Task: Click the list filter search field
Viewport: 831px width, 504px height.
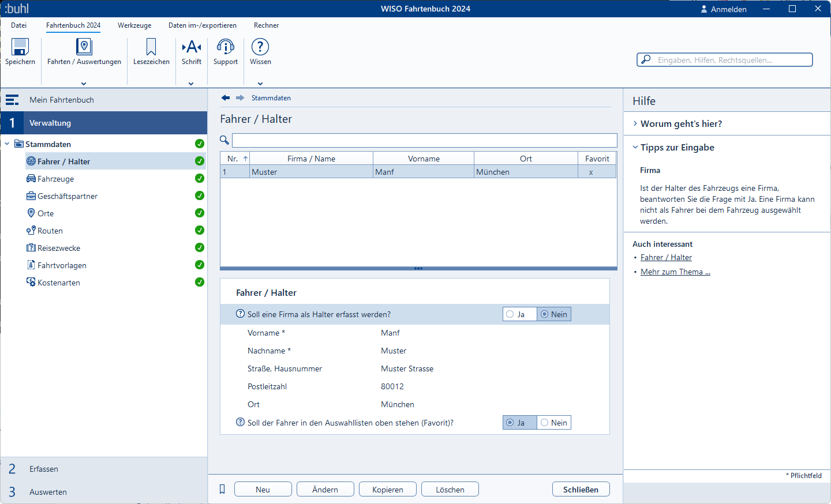Action: coord(425,140)
